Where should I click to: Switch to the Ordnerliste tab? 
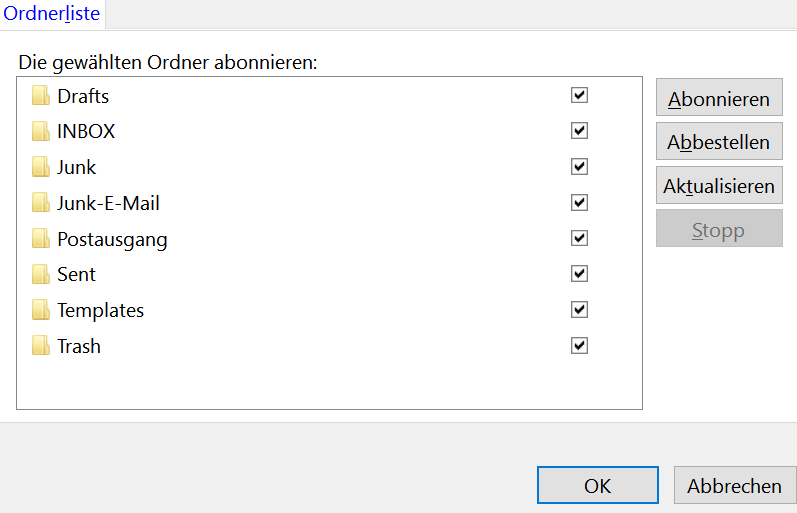52,14
